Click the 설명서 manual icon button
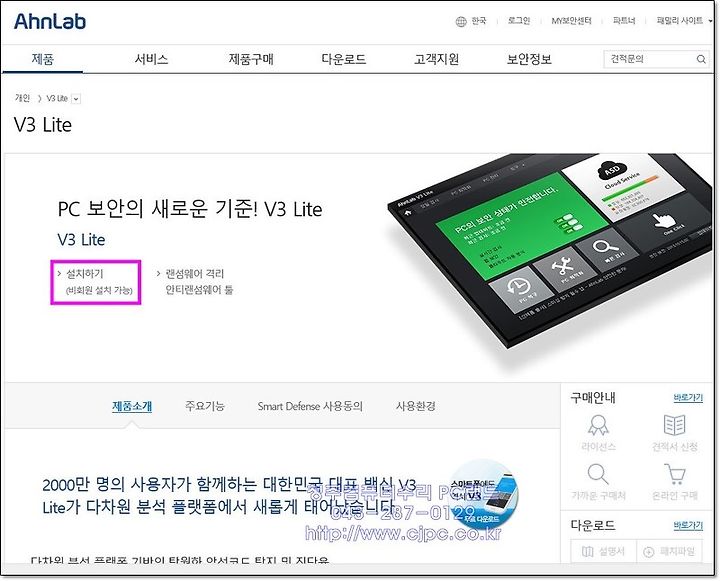This screenshot has height=581, width=720. click(603, 551)
